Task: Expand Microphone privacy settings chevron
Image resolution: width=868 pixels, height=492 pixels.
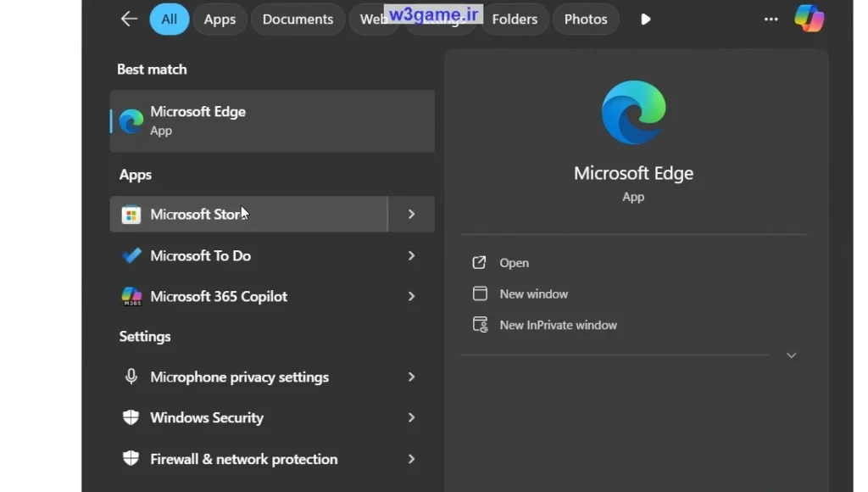Action: [411, 377]
